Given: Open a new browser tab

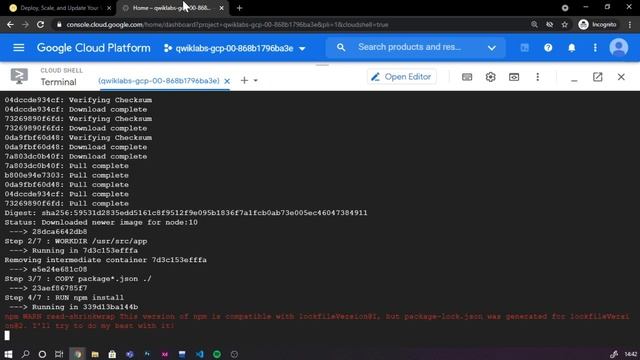Looking at the screenshot, I should (x=240, y=8).
